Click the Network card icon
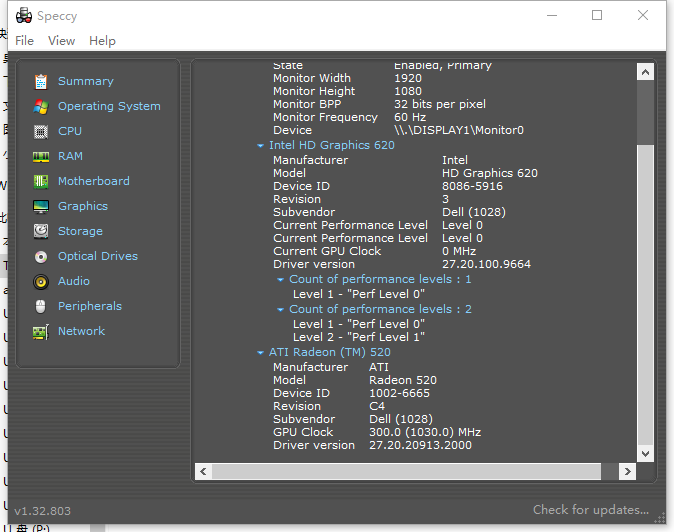 point(41,332)
